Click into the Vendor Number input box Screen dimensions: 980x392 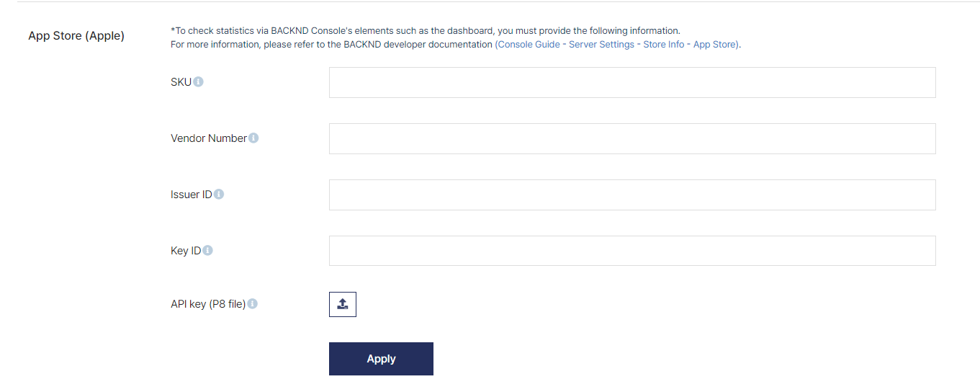click(x=632, y=138)
